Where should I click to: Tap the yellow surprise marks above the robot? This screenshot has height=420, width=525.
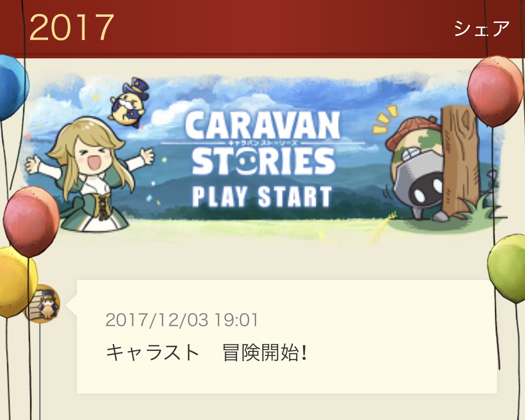[x=385, y=119]
